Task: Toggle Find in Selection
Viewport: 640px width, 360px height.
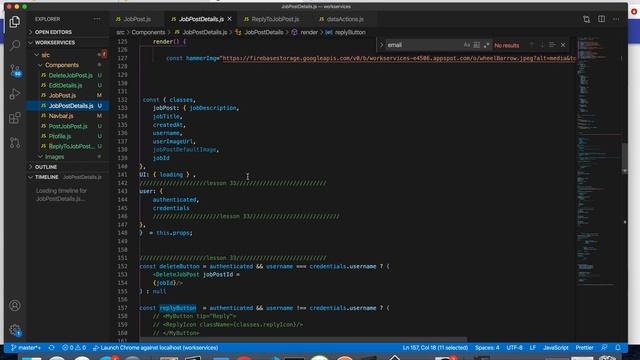Action: click(552, 45)
